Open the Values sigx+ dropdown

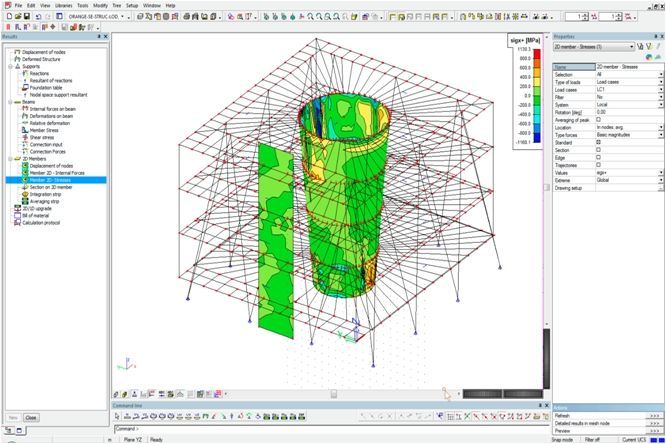661,172
